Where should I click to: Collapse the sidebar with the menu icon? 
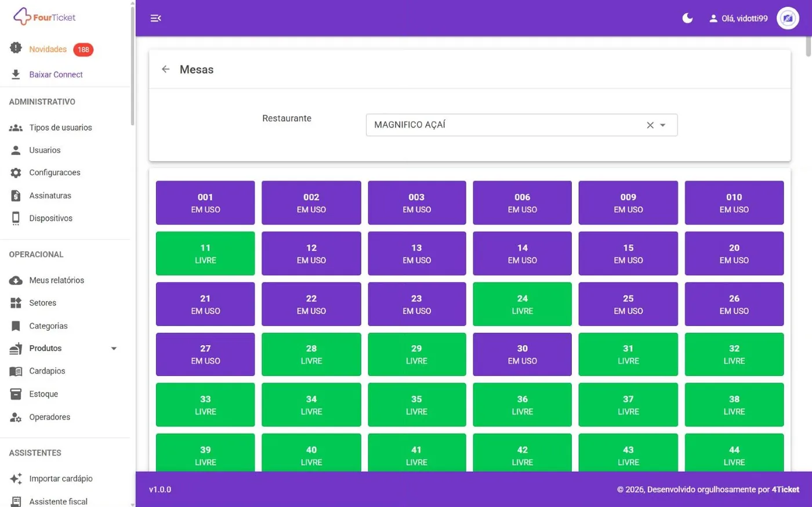pyautogui.click(x=155, y=18)
